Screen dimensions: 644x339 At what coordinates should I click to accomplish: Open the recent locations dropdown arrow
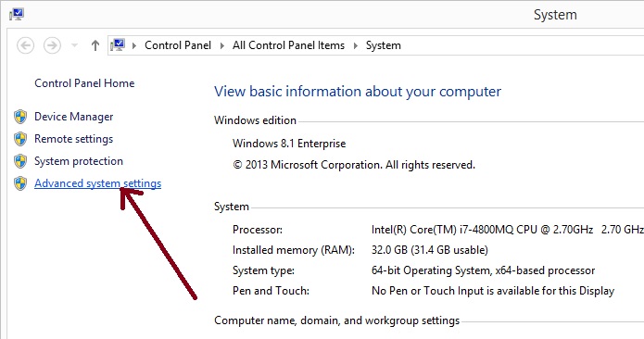pyautogui.click(x=74, y=45)
